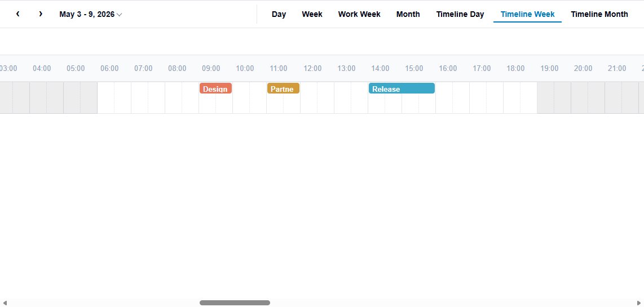Viewport: 644px width, 307px height.
Task: Click the scrollbar left arrow
Action: click(x=5, y=303)
